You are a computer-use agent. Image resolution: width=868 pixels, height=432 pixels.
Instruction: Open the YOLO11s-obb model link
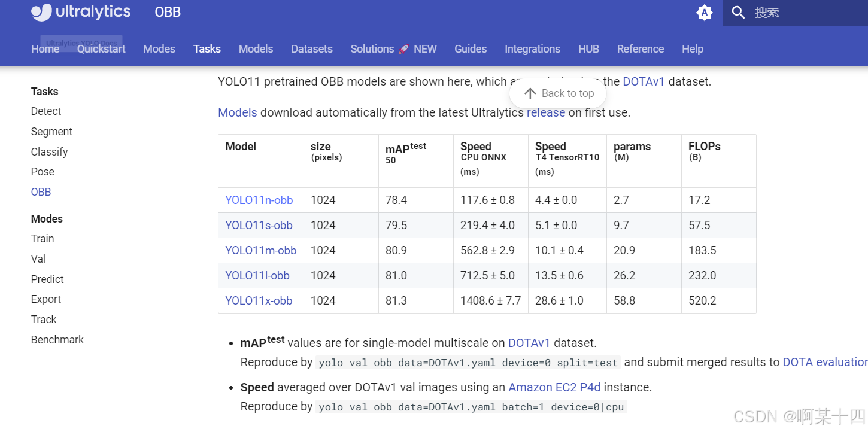pyautogui.click(x=259, y=226)
